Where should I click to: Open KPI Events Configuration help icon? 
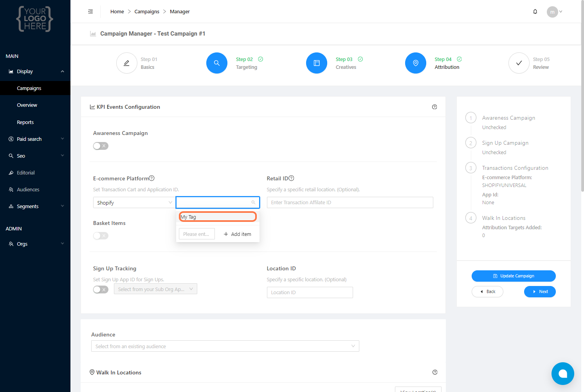click(434, 107)
